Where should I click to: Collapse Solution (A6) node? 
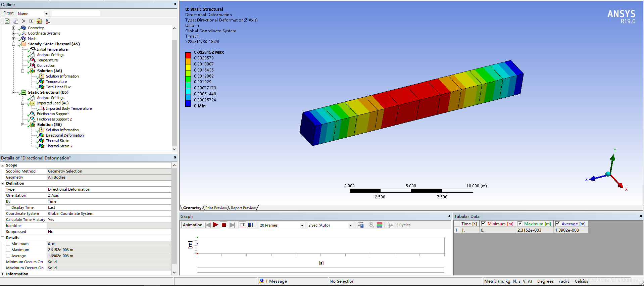click(22, 71)
